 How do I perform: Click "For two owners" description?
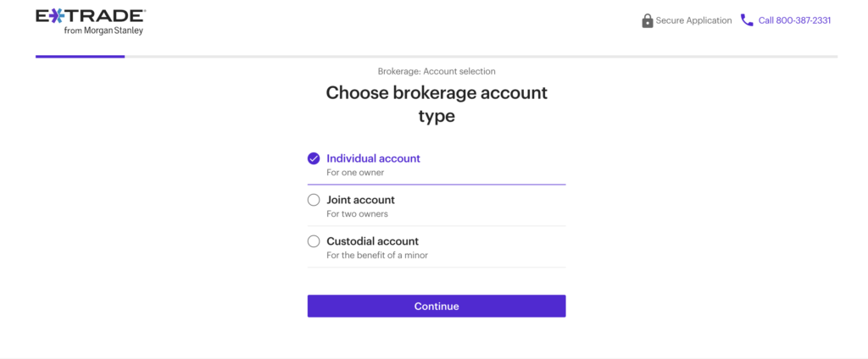point(357,214)
